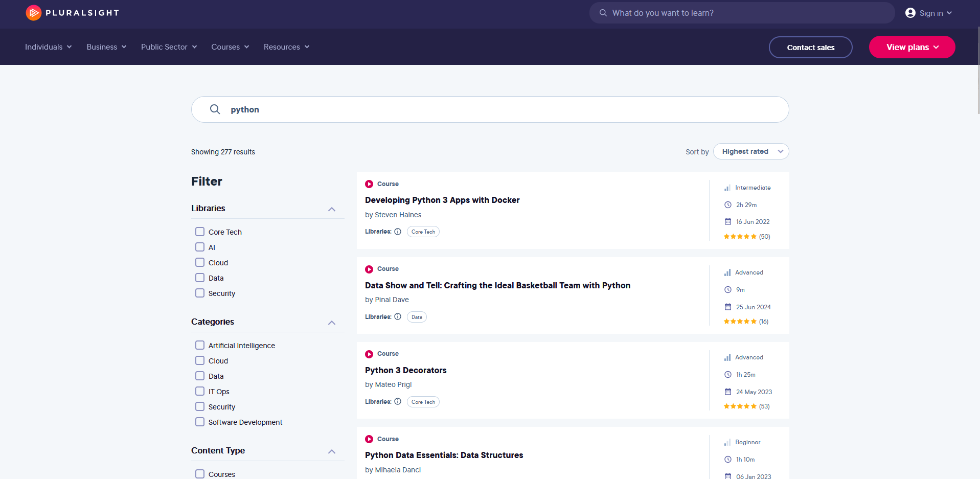Click the star rating with (50) reviews
This screenshot has height=479, width=980.
click(747, 237)
